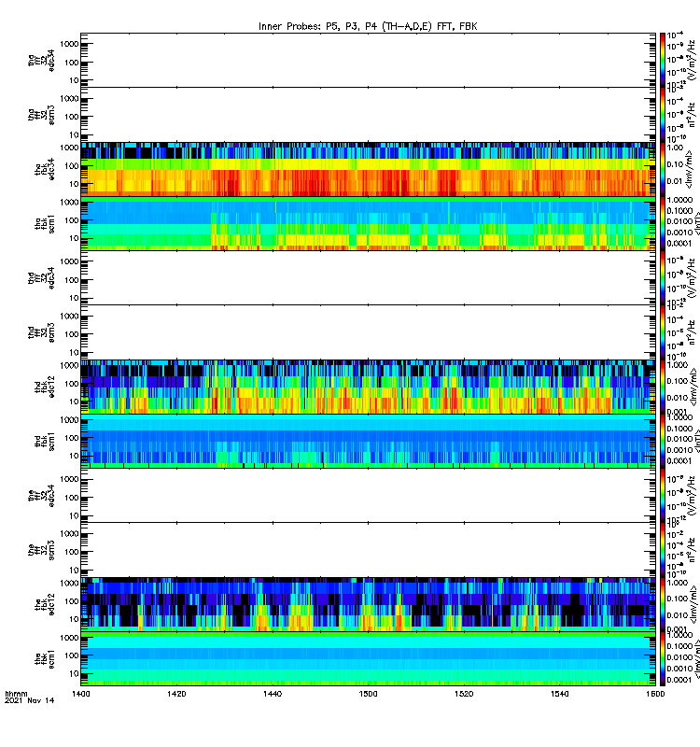Click color bar beside tha fff edc34 panel
Screen dimensions: 700x747
663,60
